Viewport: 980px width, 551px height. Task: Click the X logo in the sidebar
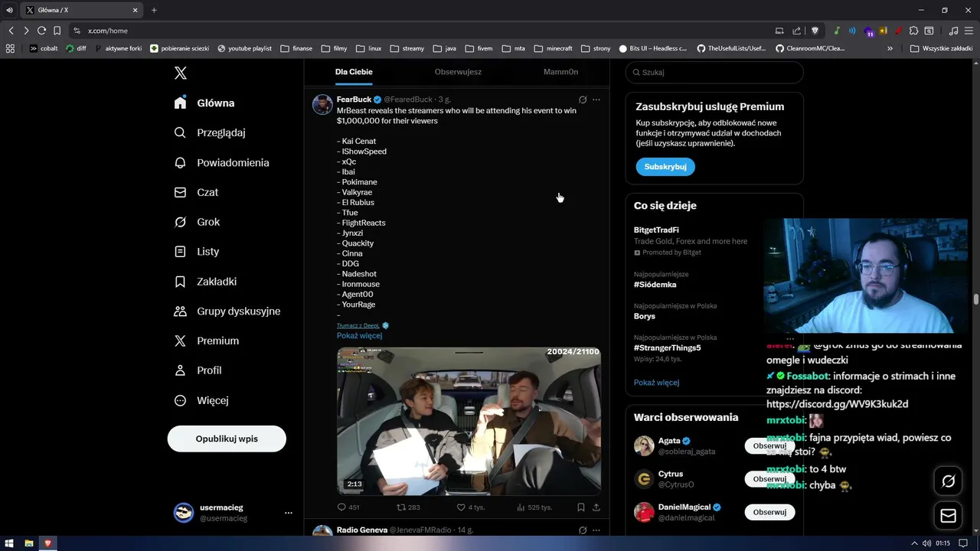coord(181,73)
